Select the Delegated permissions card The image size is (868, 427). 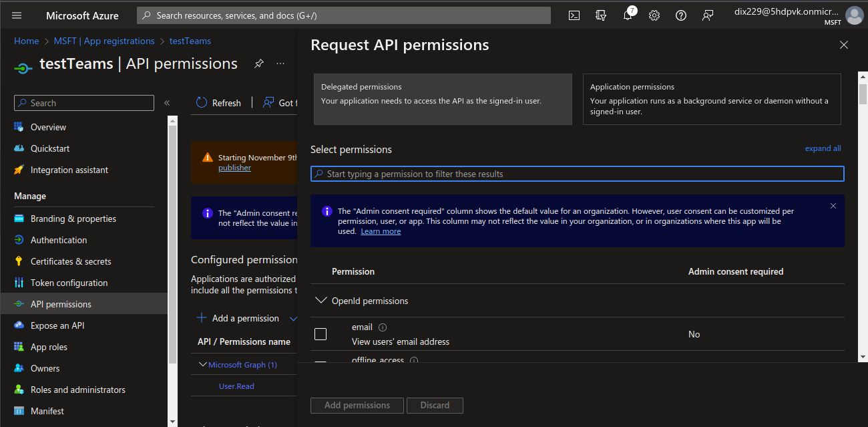[443, 99]
